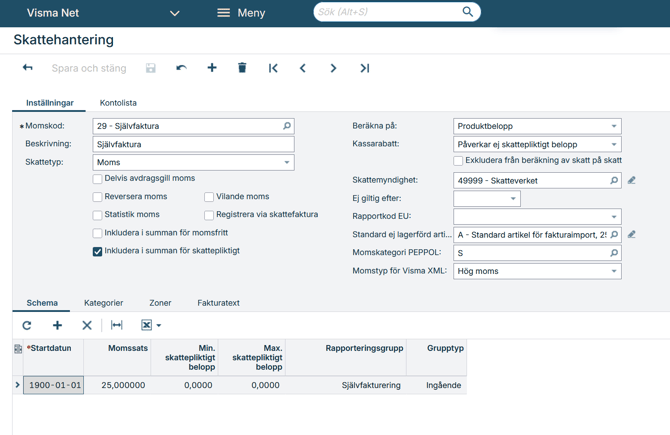670x435 pixels.
Task: Uncheck Inkludera i summan för skattepliktigt
Action: 98,251
